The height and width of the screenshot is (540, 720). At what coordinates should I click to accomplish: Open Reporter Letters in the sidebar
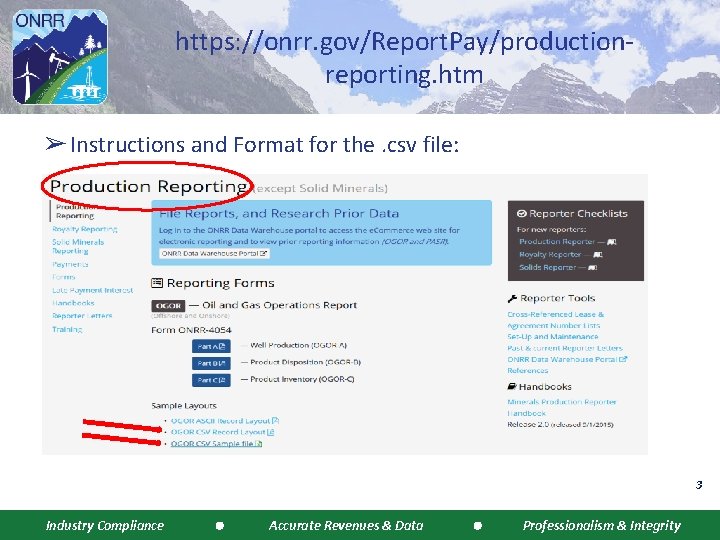coord(82,315)
